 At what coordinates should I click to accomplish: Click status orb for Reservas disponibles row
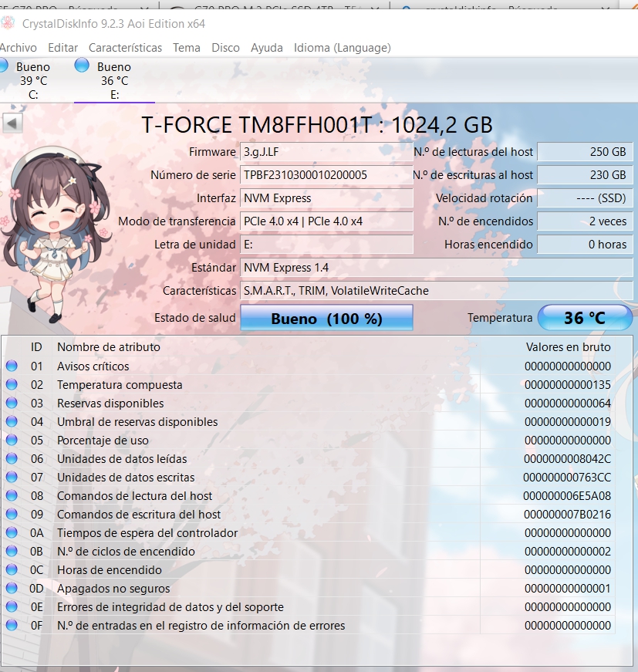click(12, 403)
